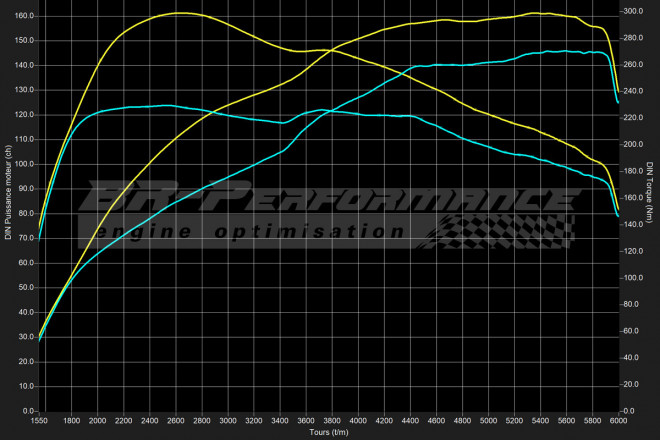Image resolution: width=660 pixels, height=440 pixels.
Task: Click the 0.0 label on left power axis
Action: [28, 410]
